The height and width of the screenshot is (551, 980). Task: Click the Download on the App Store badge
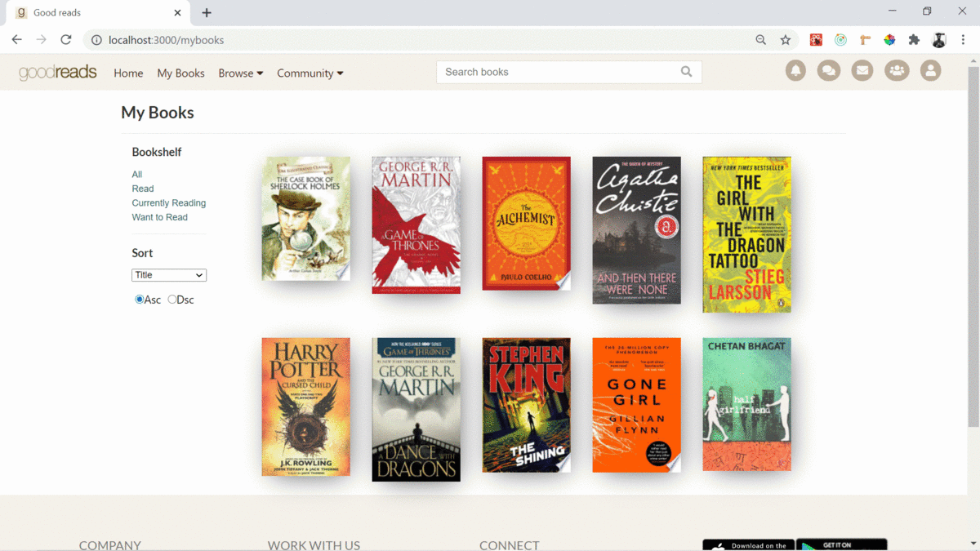click(x=748, y=545)
